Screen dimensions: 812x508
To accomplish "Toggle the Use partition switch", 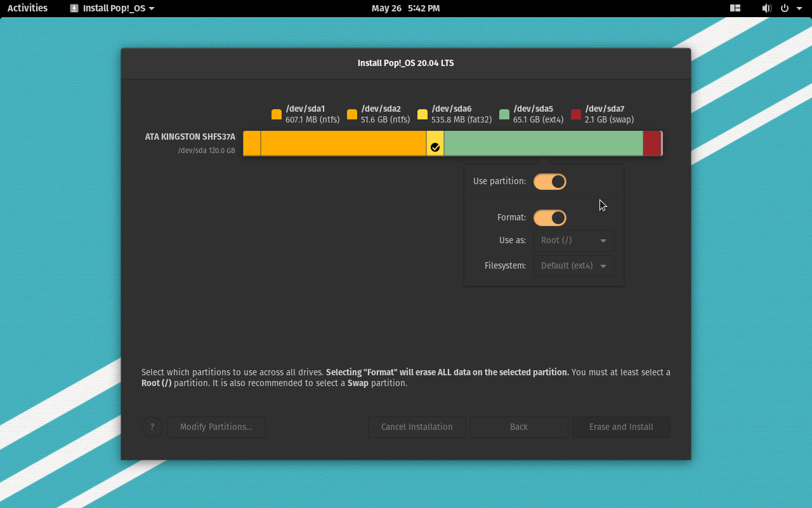I will point(550,182).
